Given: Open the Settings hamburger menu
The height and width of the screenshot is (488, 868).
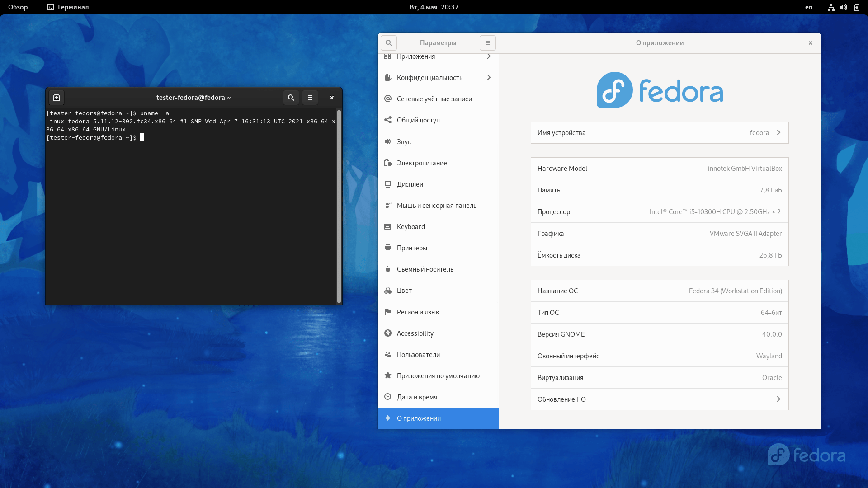Looking at the screenshot, I should pyautogui.click(x=487, y=43).
